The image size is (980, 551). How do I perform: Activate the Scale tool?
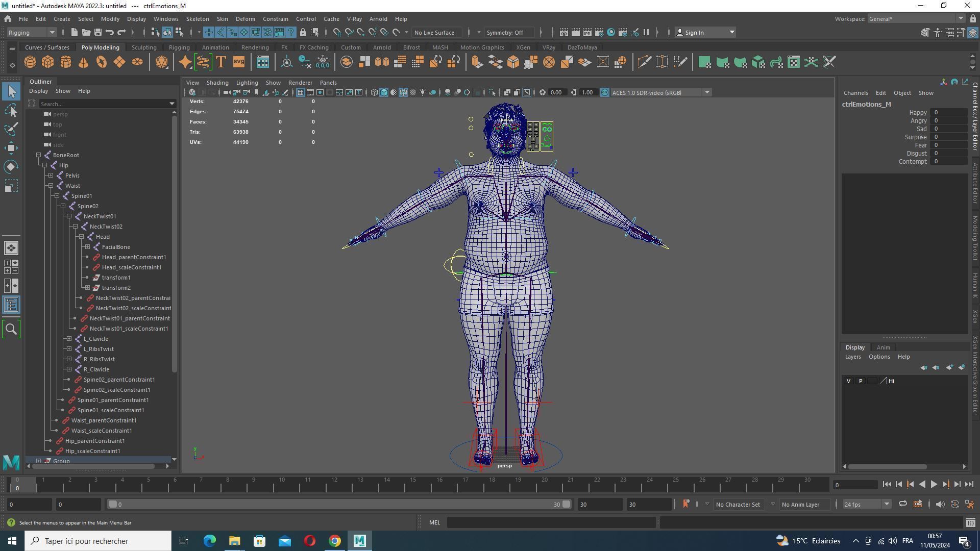11,186
